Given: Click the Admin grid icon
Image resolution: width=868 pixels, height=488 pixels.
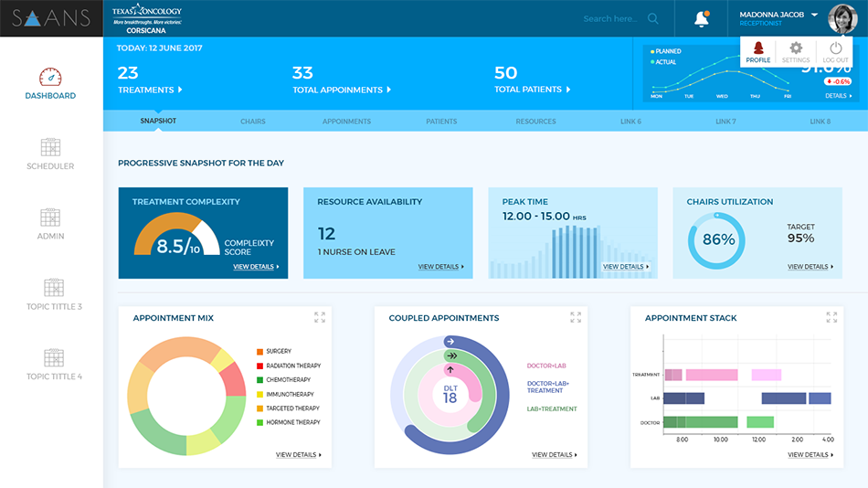Looking at the screenshot, I should [50, 217].
